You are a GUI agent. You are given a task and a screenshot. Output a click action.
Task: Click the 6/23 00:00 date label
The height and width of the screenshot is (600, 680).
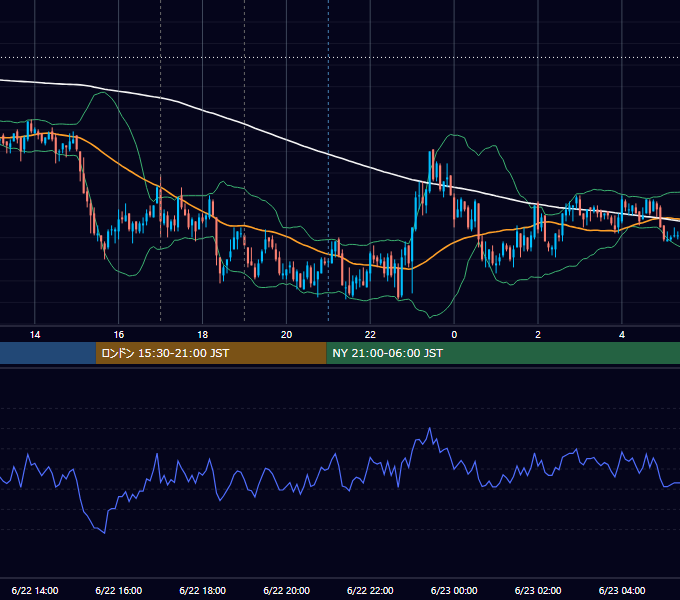[x=454, y=590]
